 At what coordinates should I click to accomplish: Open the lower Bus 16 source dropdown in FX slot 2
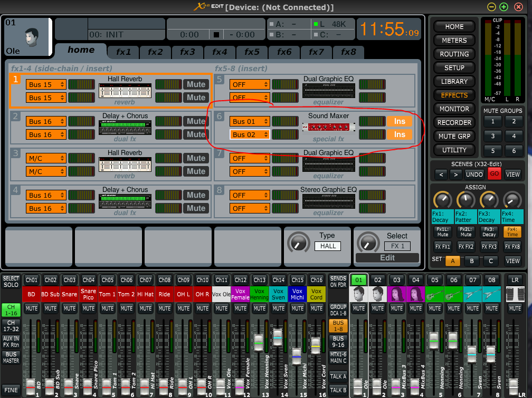(x=46, y=134)
